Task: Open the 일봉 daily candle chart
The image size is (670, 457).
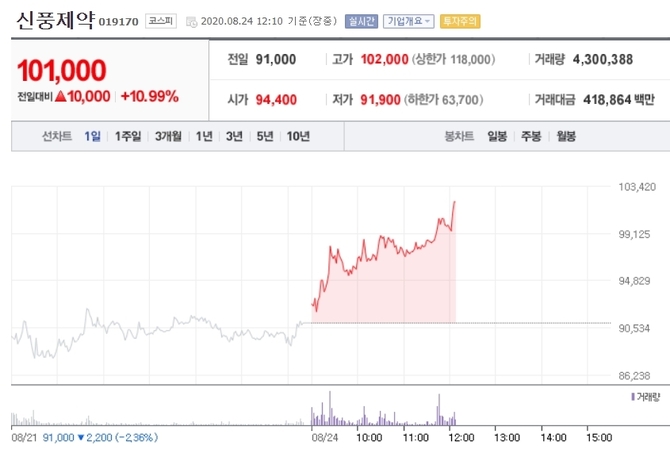Action: pyautogui.click(x=497, y=135)
